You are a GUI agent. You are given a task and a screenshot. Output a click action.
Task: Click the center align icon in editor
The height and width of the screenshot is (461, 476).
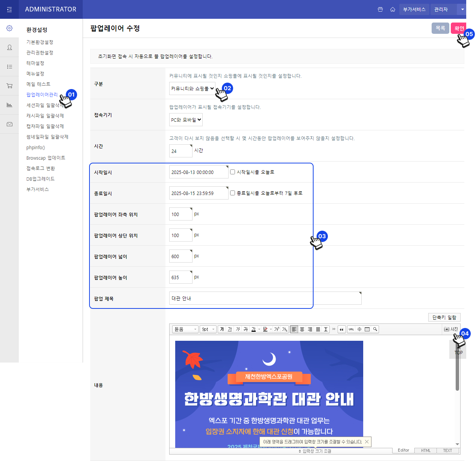[302, 329]
